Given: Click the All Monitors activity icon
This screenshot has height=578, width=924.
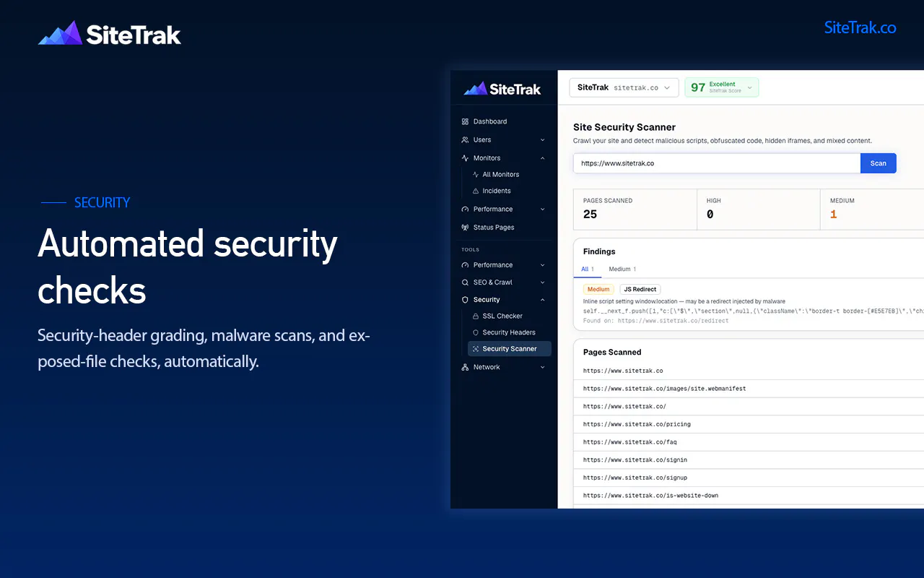Looking at the screenshot, I should 476,174.
